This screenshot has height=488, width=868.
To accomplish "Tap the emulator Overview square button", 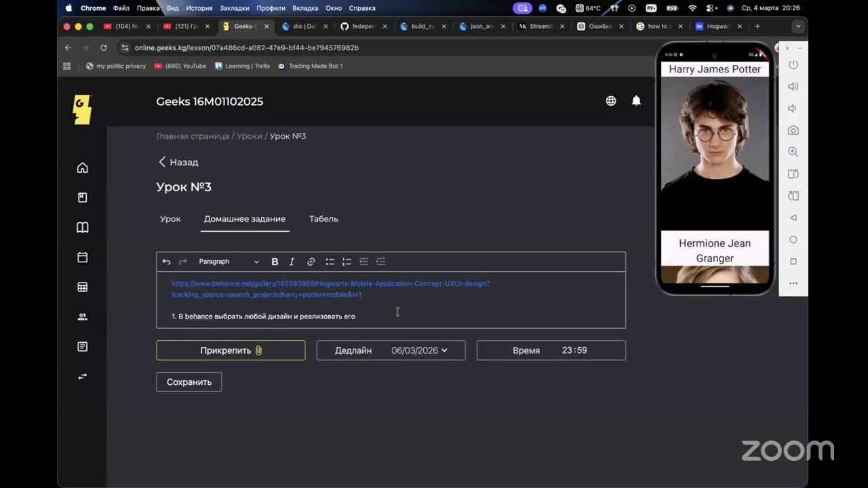I will (793, 261).
